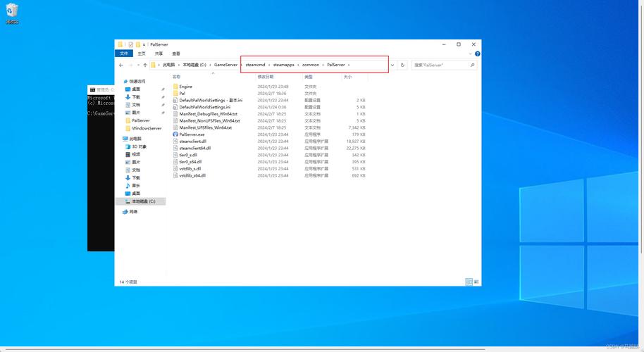Click the Properties icon in the title bar
Image resolution: width=644 pixels, height=352 pixels.
(130, 44)
